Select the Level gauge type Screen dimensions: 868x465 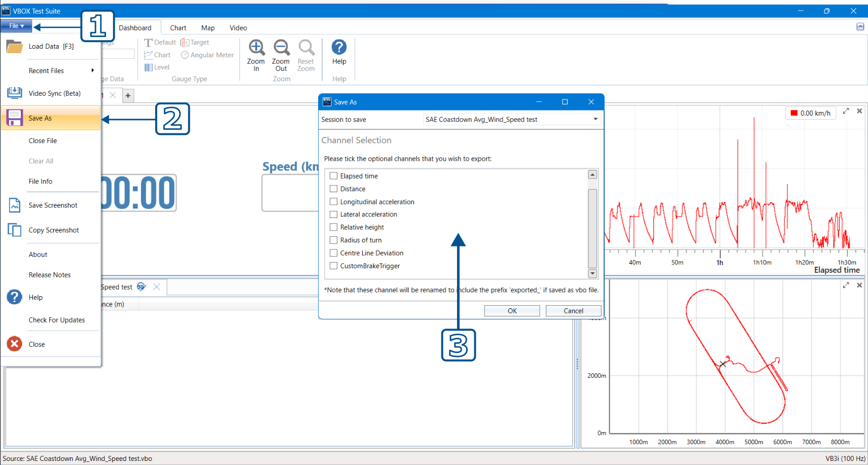click(157, 67)
